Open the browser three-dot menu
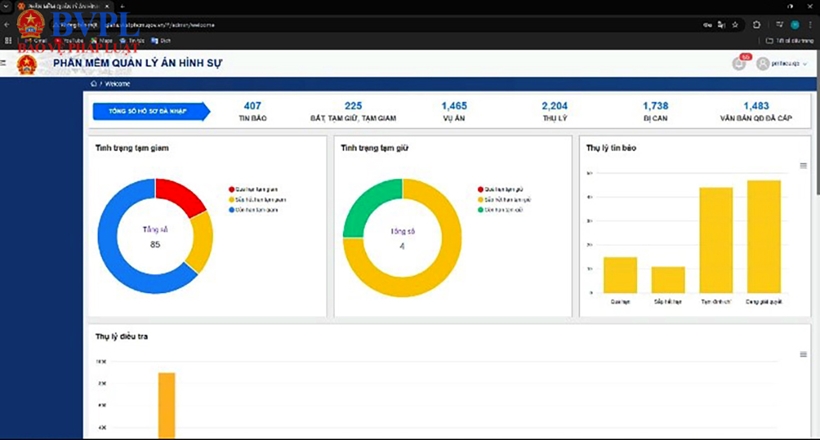Viewport: 820px width, 440px height. 810,24
